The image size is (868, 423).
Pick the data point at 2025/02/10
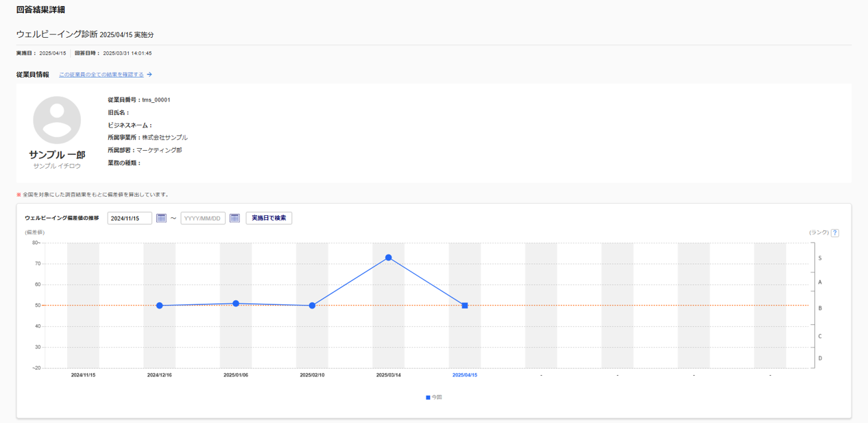(x=312, y=306)
